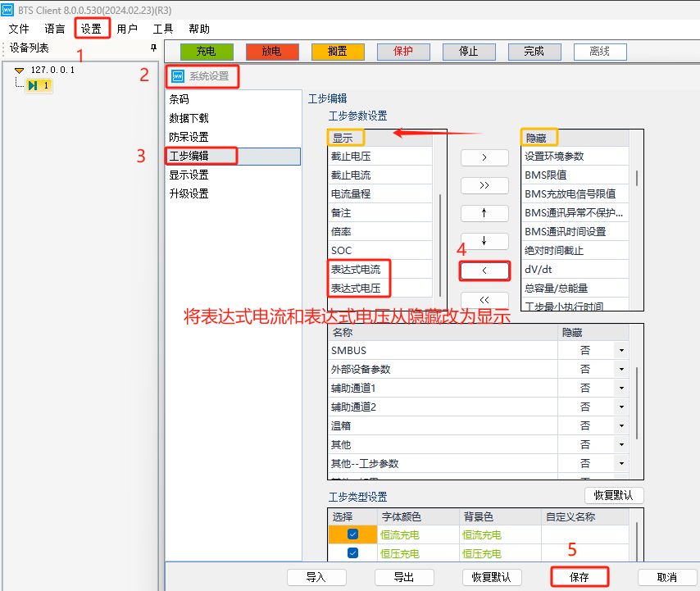Click the orange 搁置 rest control
Screen dimensions: 700x591
[339, 51]
